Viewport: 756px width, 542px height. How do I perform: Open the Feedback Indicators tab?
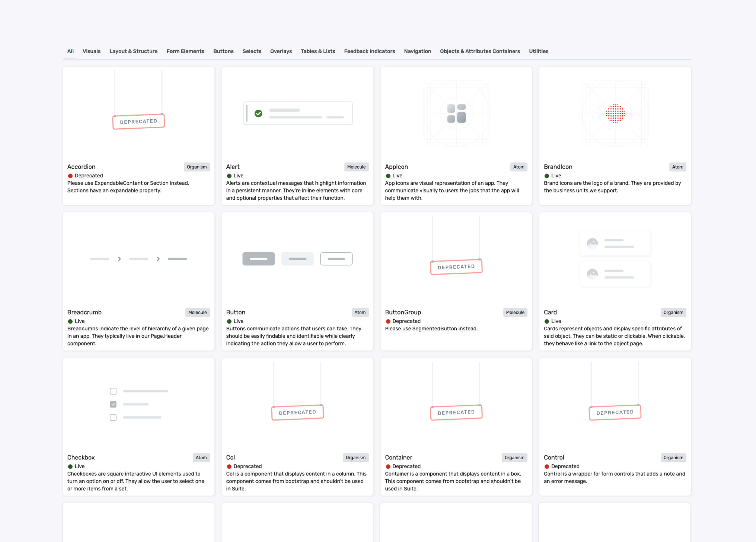[369, 51]
